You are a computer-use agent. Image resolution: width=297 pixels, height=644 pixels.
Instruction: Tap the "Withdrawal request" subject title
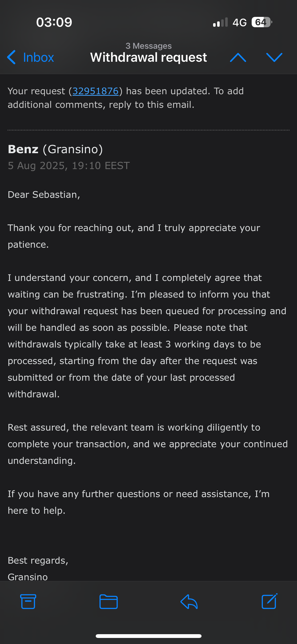(148, 57)
